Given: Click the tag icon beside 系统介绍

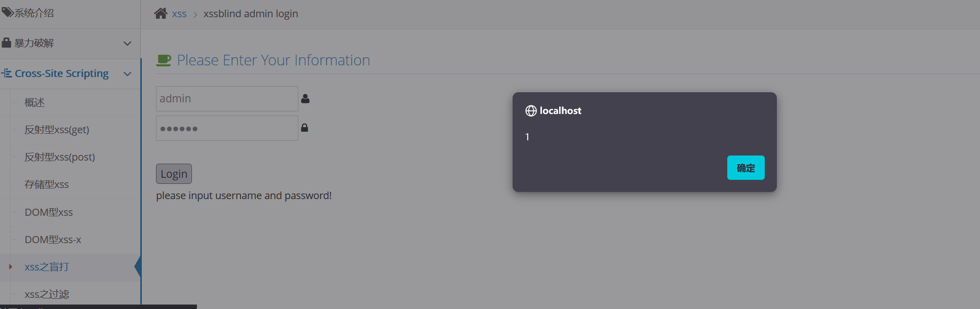Looking at the screenshot, I should click(7, 12).
